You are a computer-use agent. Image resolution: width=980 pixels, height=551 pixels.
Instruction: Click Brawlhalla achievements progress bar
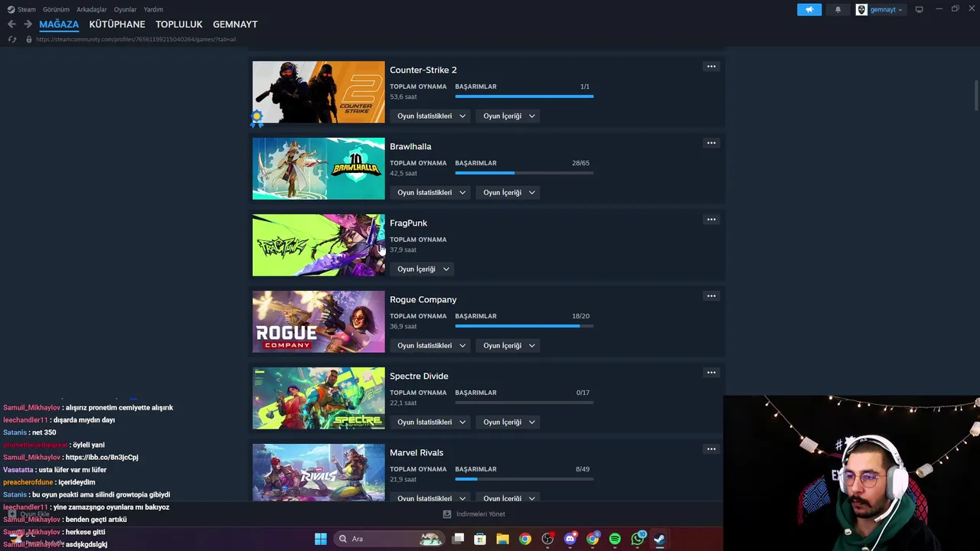click(524, 173)
